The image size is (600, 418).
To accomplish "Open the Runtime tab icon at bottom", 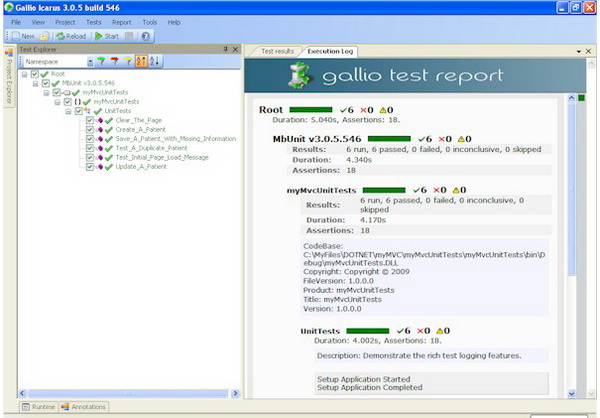I will click(26, 407).
